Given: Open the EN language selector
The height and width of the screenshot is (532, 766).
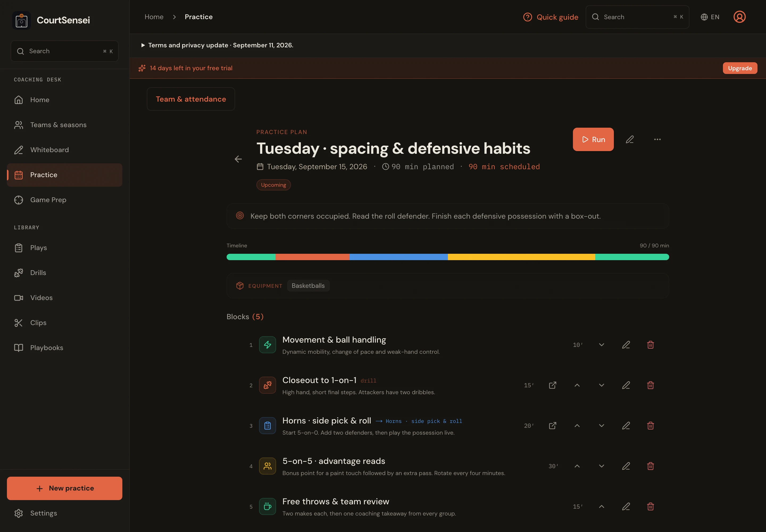Looking at the screenshot, I should point(710,17).
